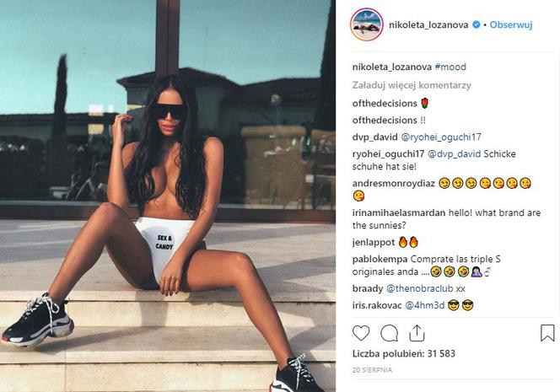This screenshot has width=560, height=392.
Task: Open the @4hm3d mention link
Action: click(424, 306)
